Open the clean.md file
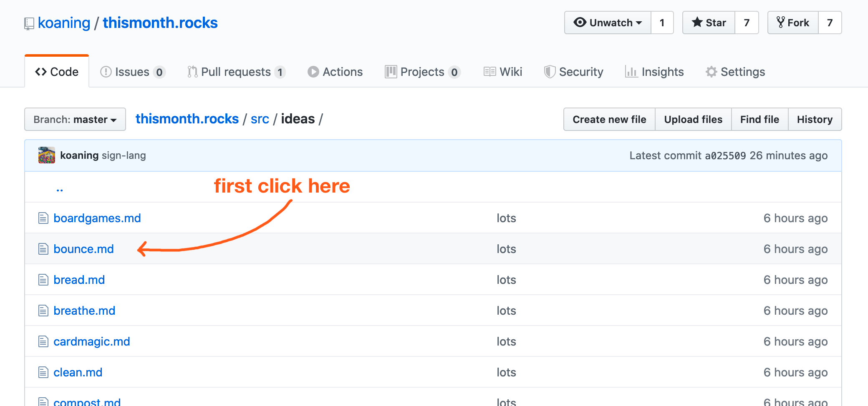Viewport: 868px width, 406px height. point(78,372)
